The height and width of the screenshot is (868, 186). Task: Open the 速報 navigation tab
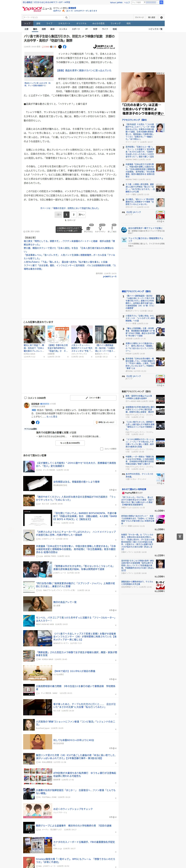pyautogui.click(x=38, y=24)
